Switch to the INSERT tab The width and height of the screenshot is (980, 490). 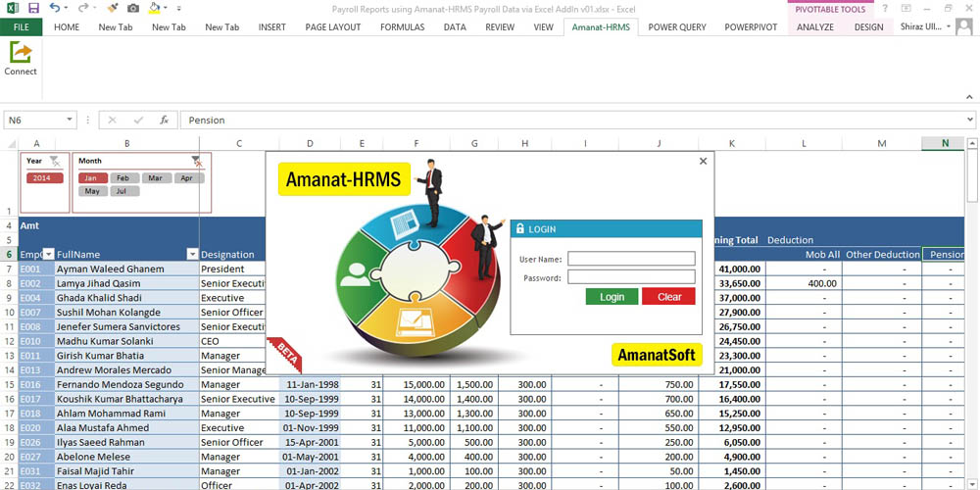click(271, 26)
